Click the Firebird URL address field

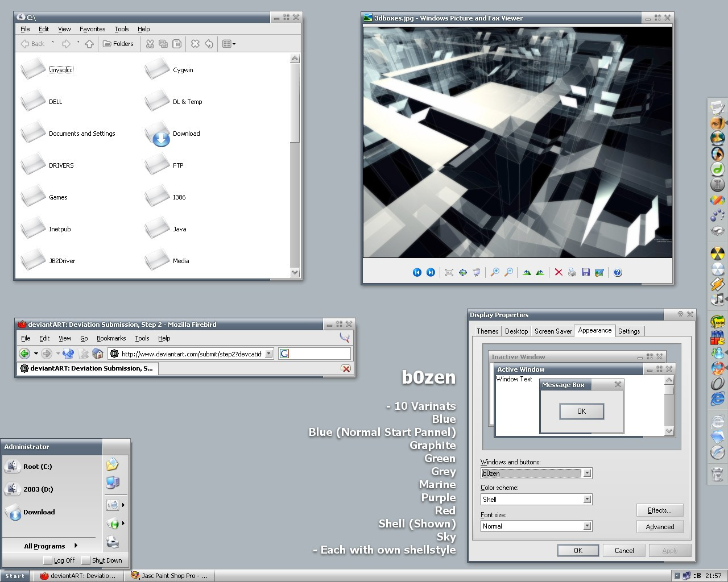click(x=191, y=354)
